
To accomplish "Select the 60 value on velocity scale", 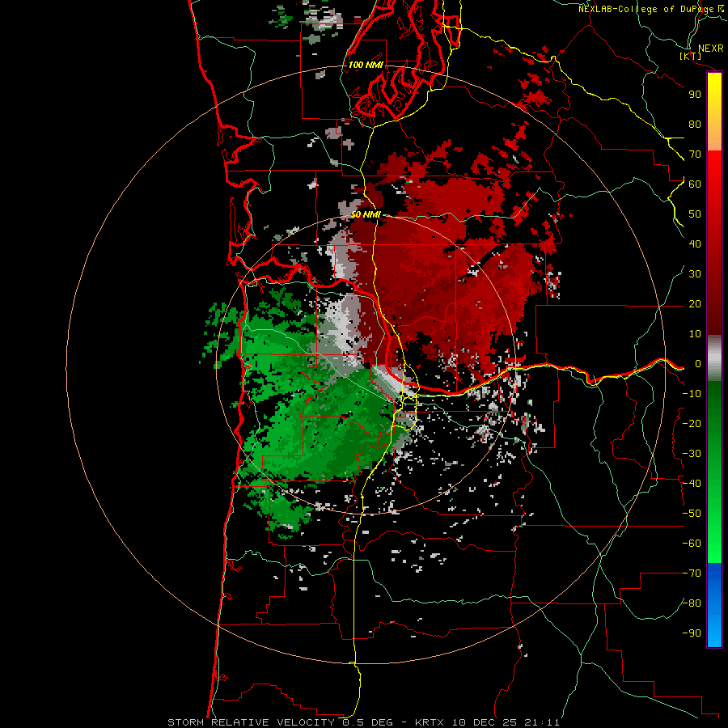I will [695, 184].
